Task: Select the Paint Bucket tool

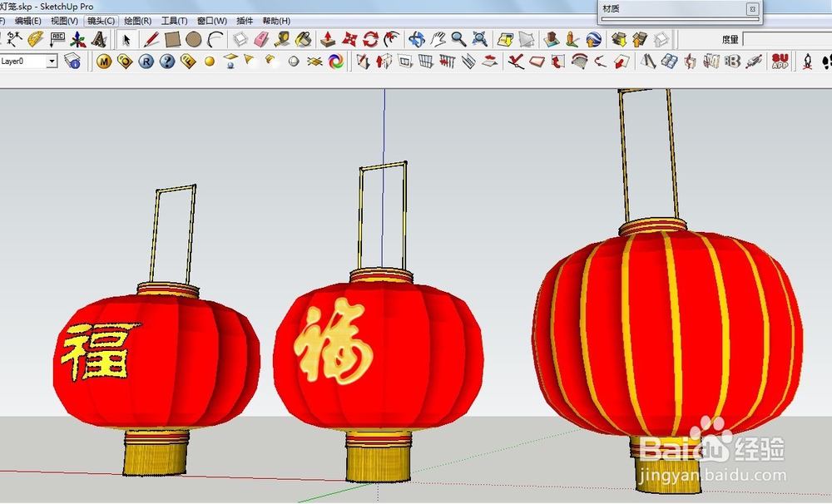Action: (x=303, y=40)
